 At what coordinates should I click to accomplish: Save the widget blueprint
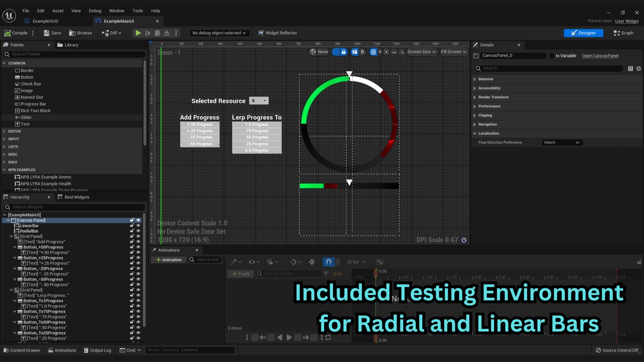(52, 33)
